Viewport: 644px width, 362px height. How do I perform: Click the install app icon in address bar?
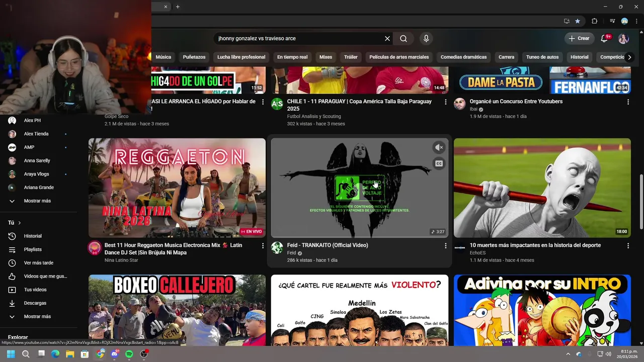pos(567,21)
